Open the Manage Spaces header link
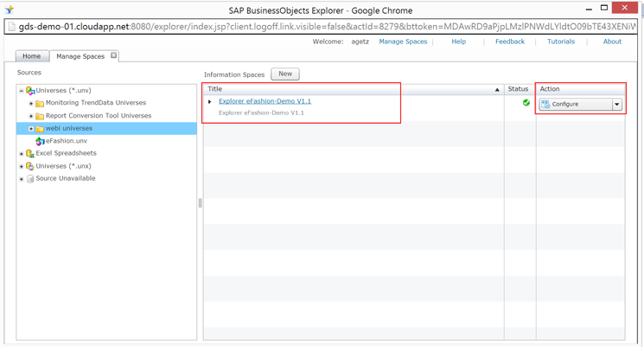The image size is (644, 347). click(403, 42)
